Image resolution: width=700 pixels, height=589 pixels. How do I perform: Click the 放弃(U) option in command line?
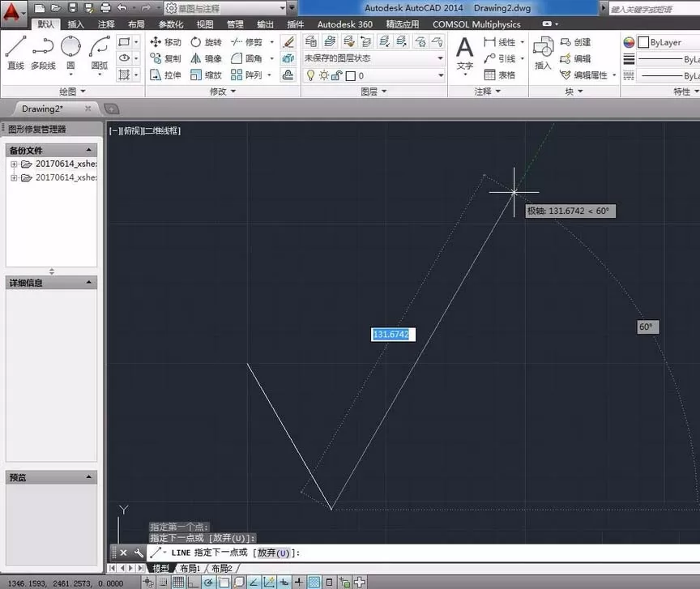pos(274,553)
